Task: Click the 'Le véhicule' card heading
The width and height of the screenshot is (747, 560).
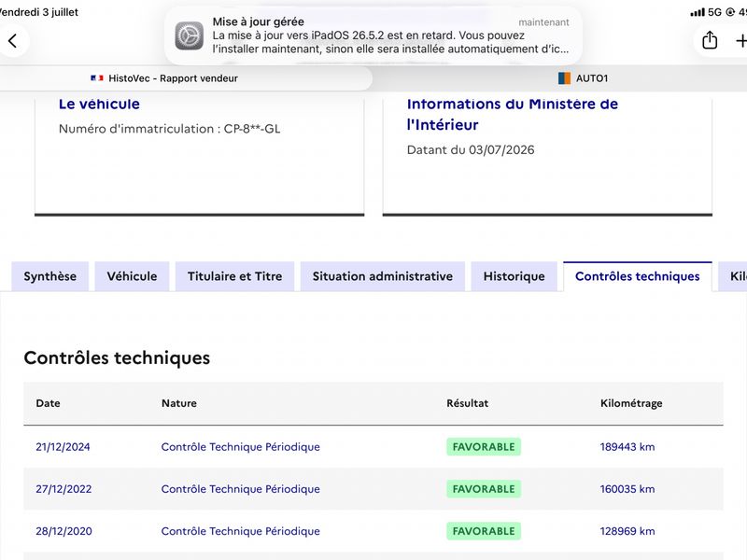Action: pos(99,104)
